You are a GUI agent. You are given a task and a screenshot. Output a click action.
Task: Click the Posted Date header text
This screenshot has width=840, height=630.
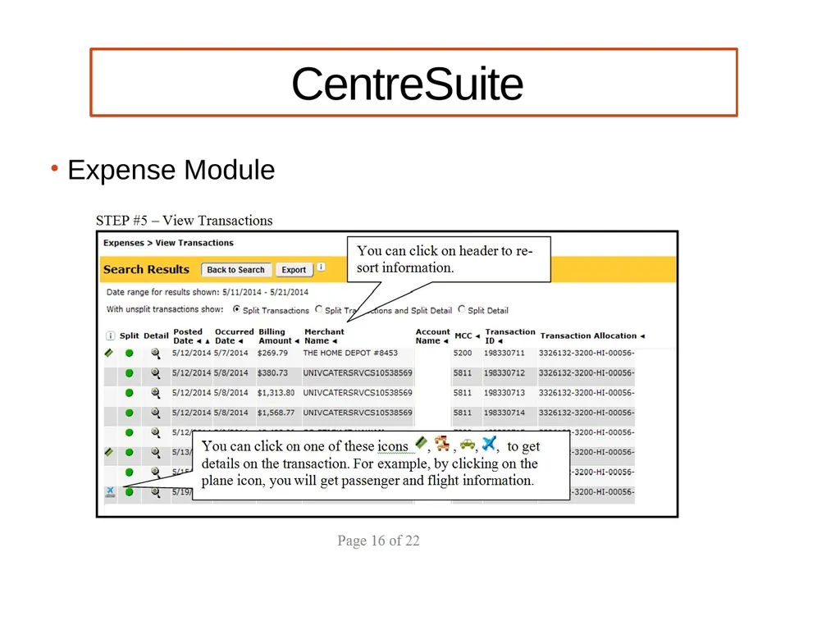[188, 336]
